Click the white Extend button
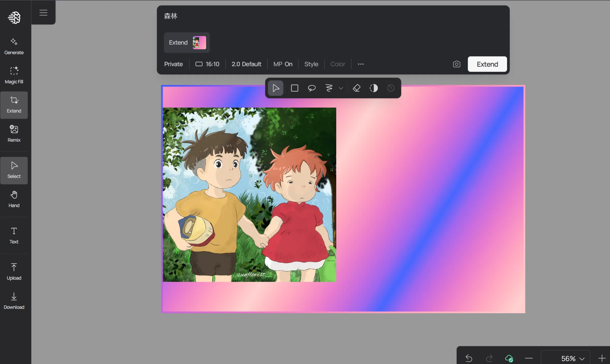Image resolution: width=610 pixels, height=364 pixels. coord(487,64)
